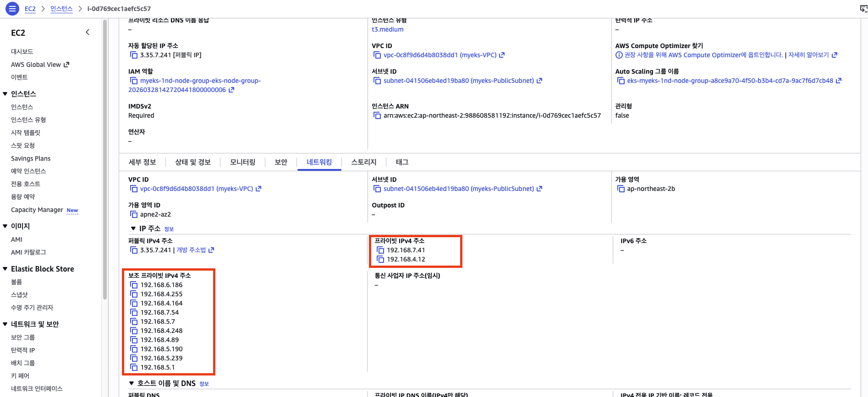Viewport: 868px width, 397px height.
Task: Copy secondary IP 192.168.6.186
Action: [x=134, y=285]
